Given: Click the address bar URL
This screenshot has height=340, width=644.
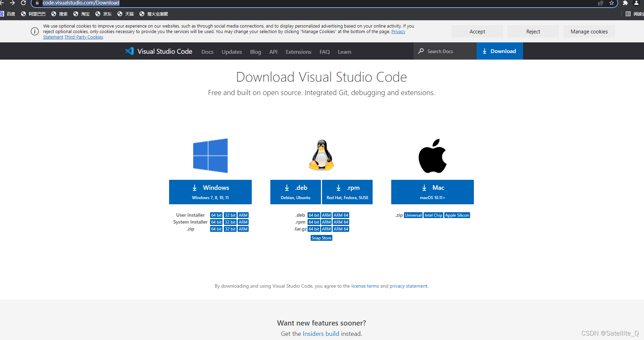Looking at the screenshot, I should 81,3.
